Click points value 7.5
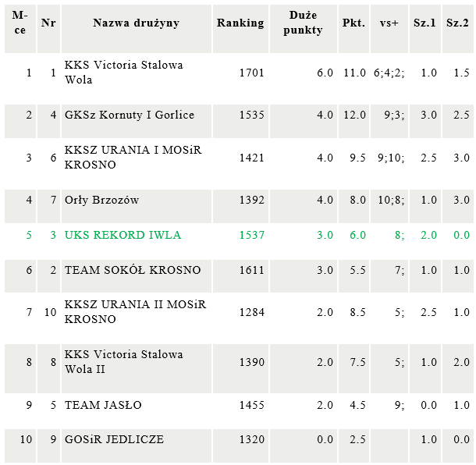 pos(357,362)
